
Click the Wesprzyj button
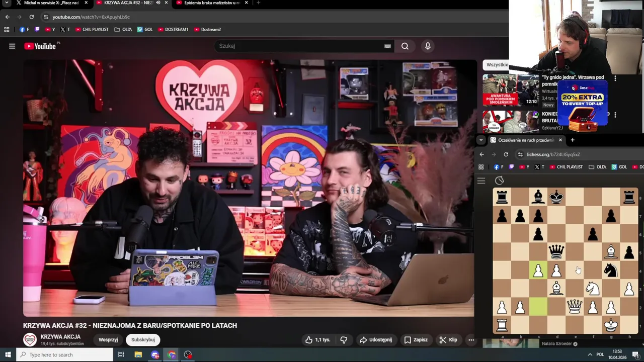(108, 340)
